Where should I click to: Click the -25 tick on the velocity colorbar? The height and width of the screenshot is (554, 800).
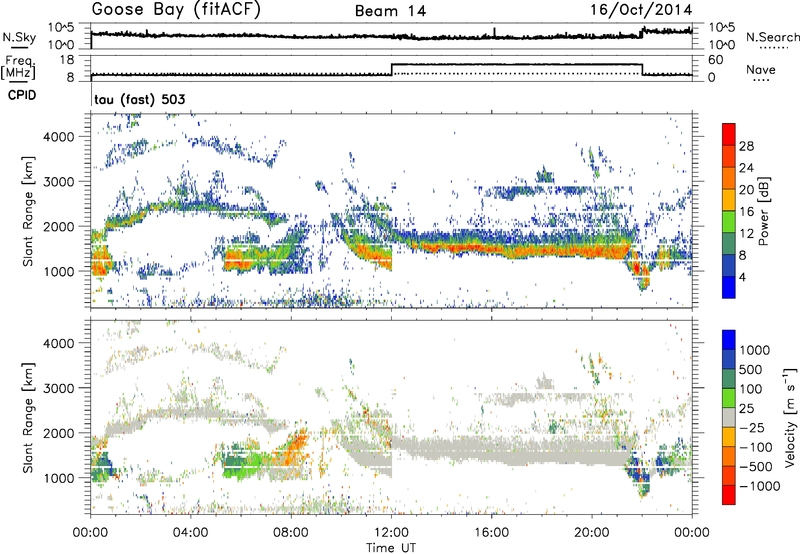click(x=752, y=427)
